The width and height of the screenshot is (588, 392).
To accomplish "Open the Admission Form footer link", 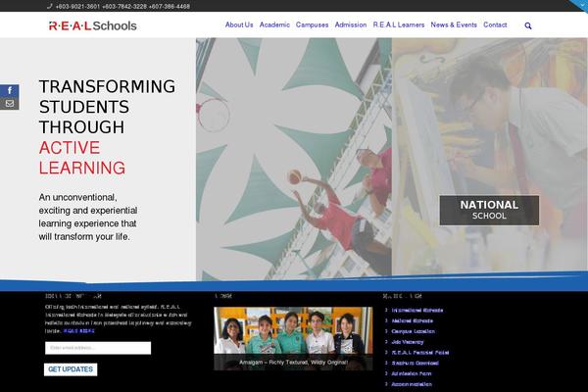I will coord(411,373).
